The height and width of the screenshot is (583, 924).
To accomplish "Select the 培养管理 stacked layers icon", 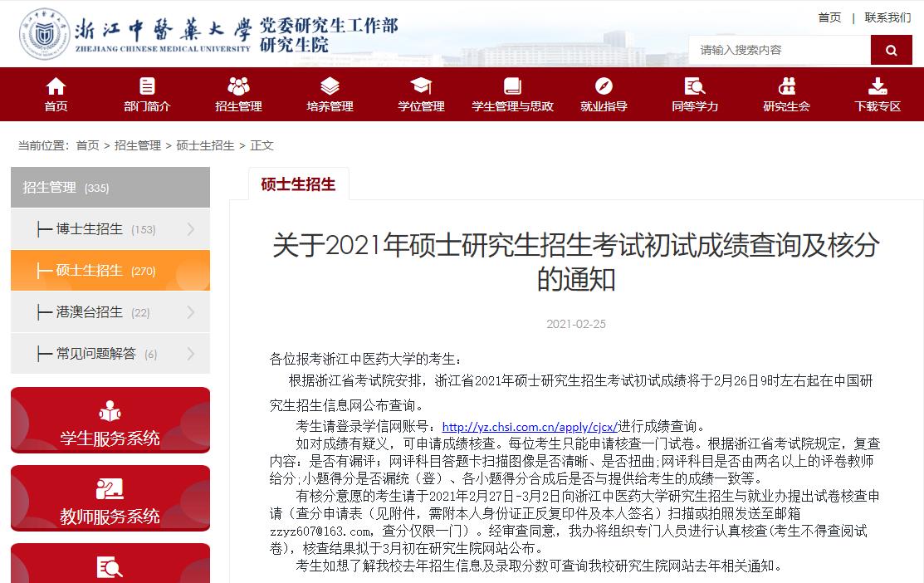I will (x=330, y=86).
